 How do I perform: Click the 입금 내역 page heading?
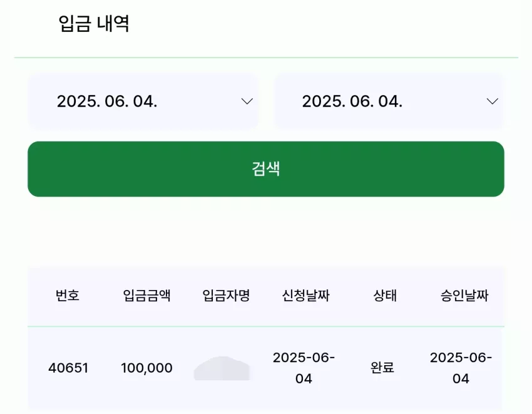[94, 23]
